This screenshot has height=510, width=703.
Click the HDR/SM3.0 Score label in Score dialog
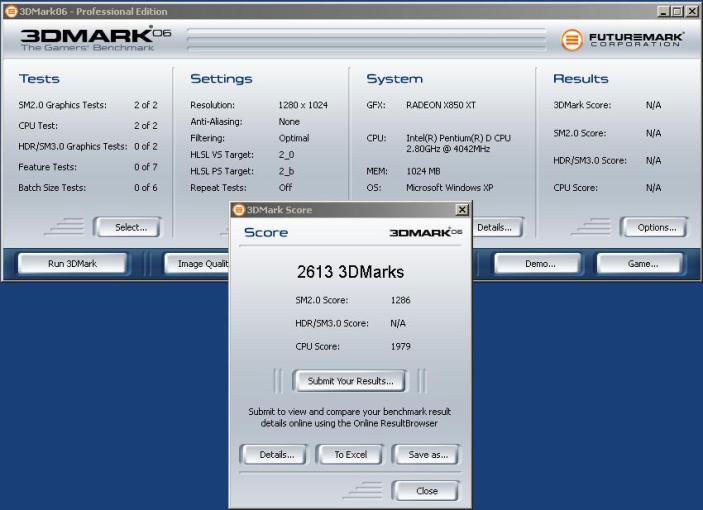332,323
